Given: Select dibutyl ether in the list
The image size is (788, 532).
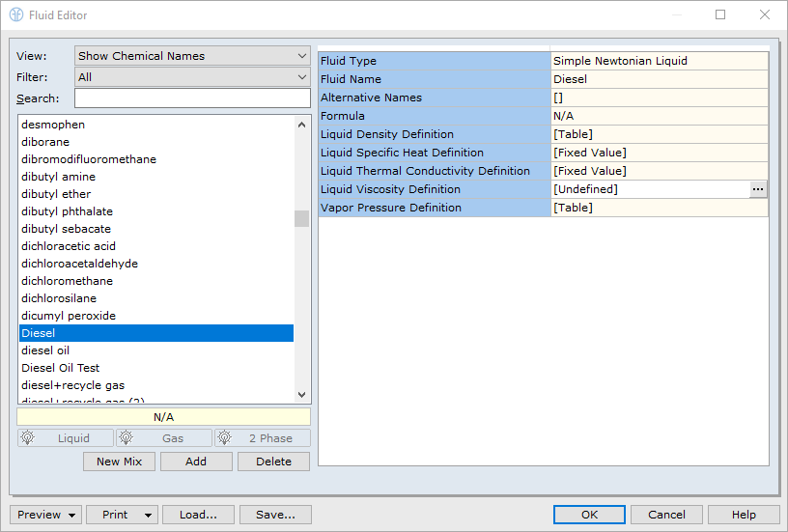Looking at the screenshot, I should point(156,194).
